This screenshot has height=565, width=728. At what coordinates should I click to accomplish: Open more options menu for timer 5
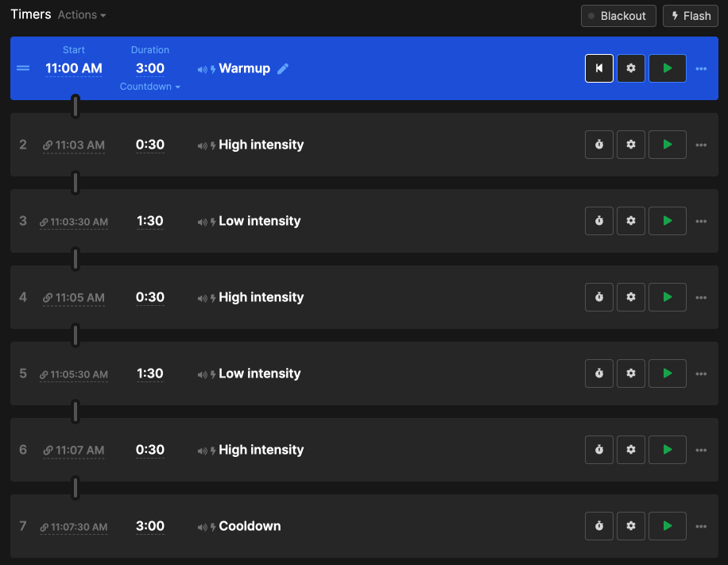coord(701,373)
